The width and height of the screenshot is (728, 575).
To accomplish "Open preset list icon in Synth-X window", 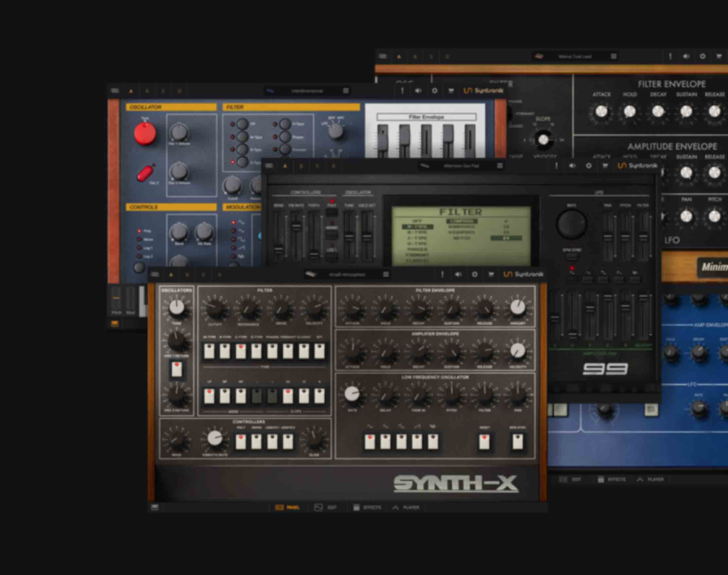I will click(386, 274).
